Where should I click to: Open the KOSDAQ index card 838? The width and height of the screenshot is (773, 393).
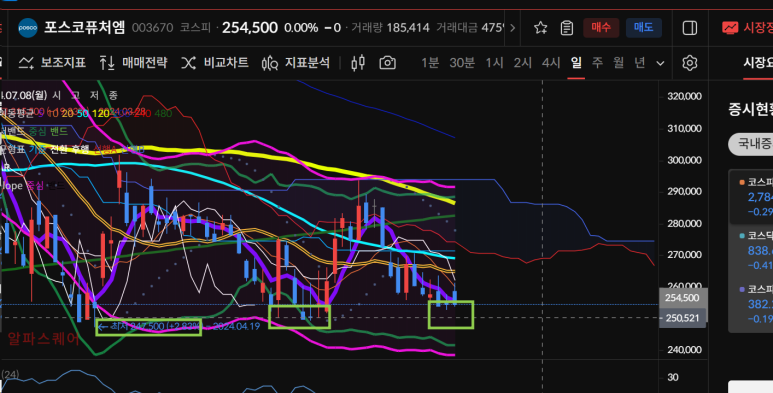[x=751, y=251]
